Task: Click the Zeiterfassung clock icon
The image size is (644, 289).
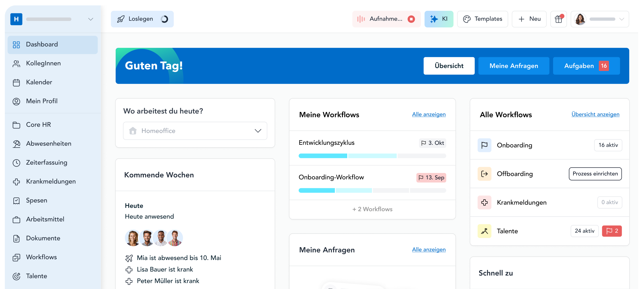Action: click(x=16, y=163)
